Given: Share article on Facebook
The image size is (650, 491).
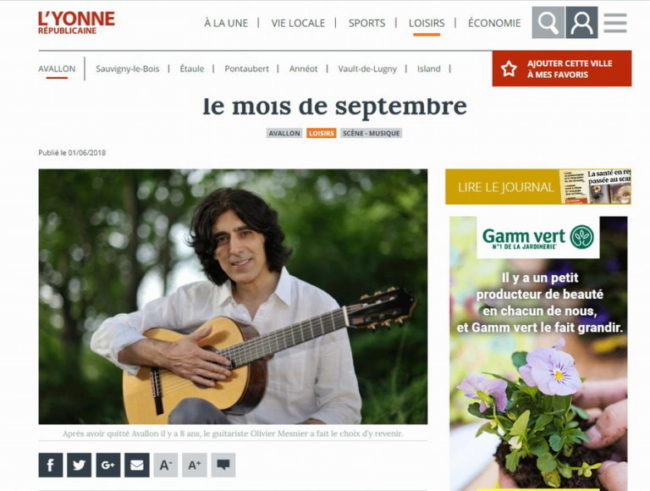Looking at the screenshot, I should click(51, 465).
